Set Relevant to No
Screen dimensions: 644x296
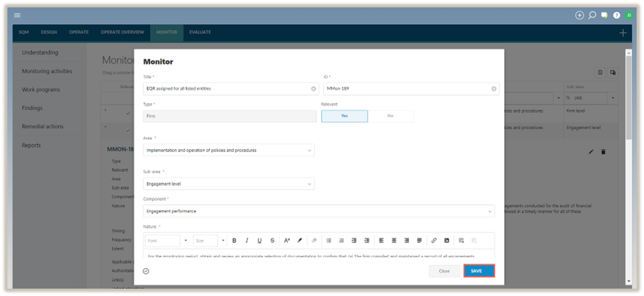390,116
